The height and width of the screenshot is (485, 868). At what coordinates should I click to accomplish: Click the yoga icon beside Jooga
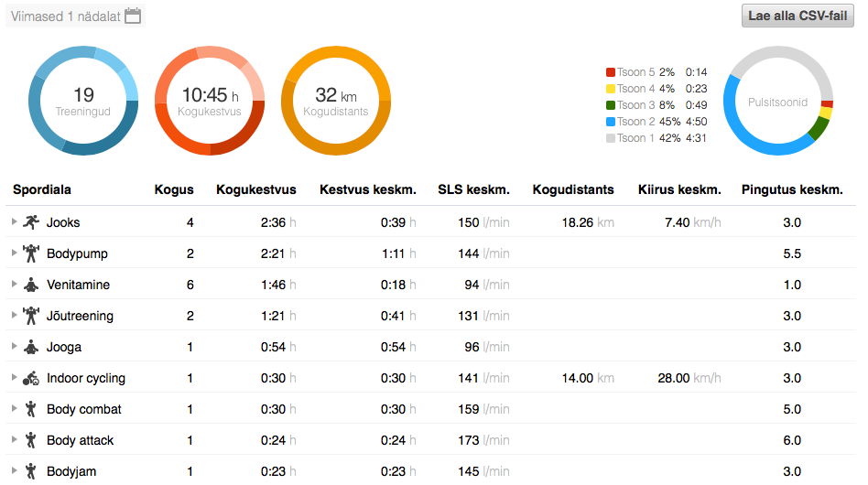coord(32,347)
